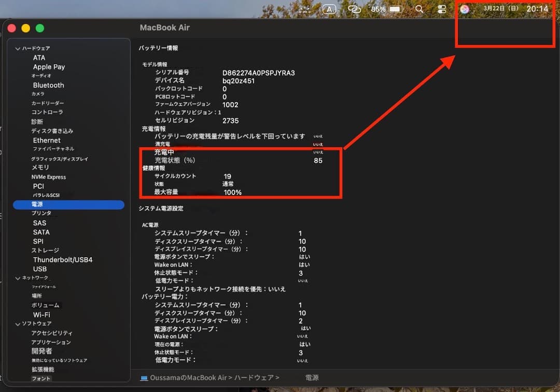Click the menu bar date 3月22日(日)

[x=501, y=8]
